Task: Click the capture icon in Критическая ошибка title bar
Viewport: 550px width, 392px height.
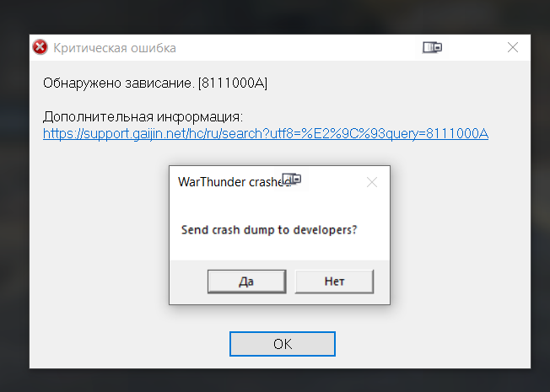Action: (x=432, y=47)
